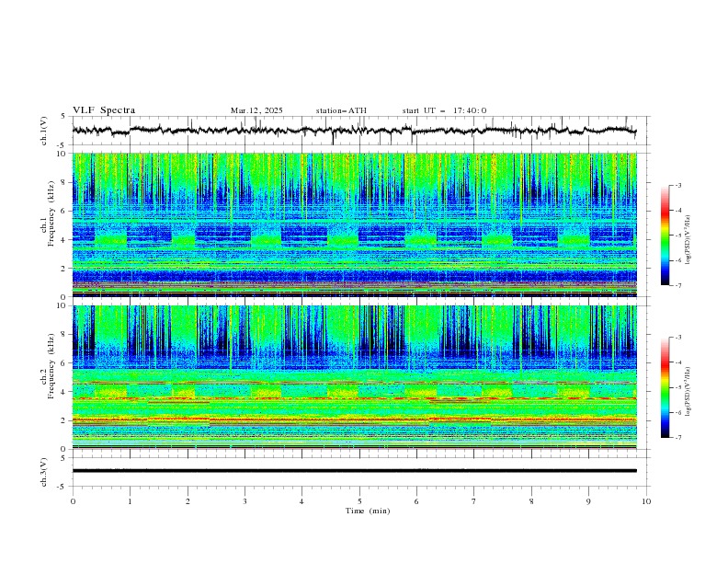Viewport: 728px width, 563px height.
Task: Click the ch.3 flat voltage trace
Action: tap(354, 471)
